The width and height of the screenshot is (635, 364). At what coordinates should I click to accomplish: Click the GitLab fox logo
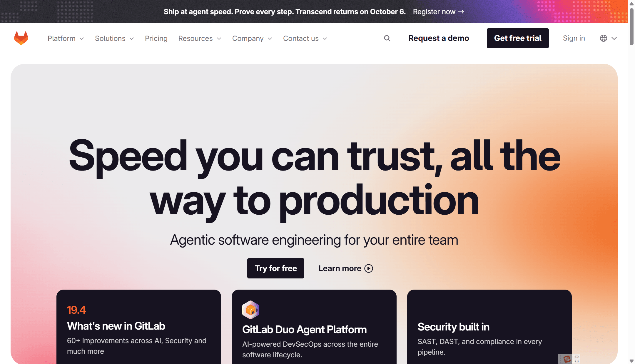click(21, 38)
